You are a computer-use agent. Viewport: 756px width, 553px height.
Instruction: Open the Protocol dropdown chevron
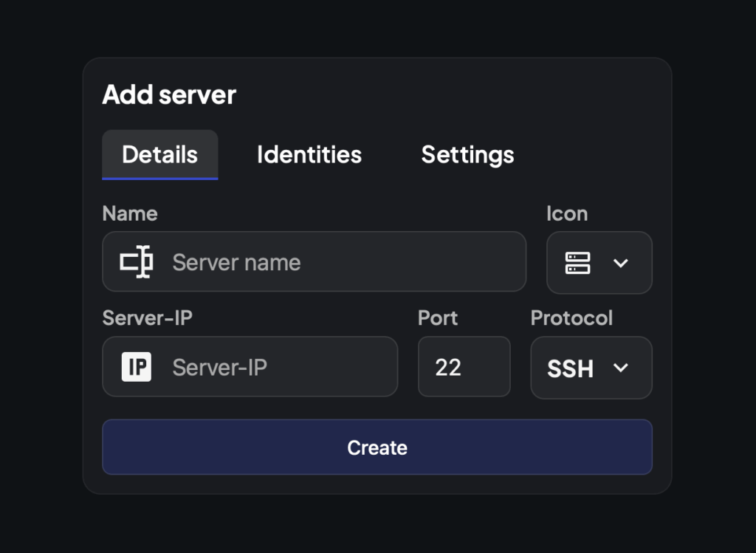(621, 368)
